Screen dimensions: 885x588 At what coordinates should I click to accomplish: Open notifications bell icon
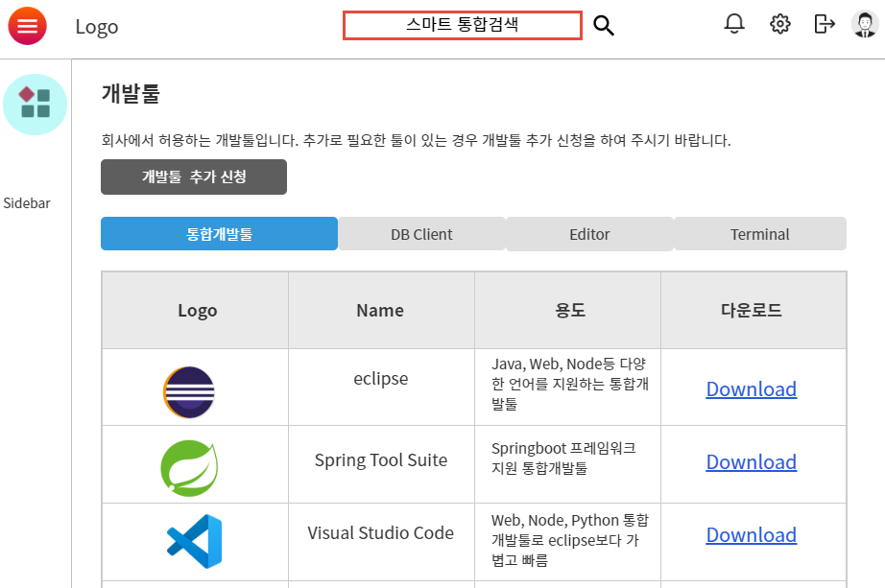coord(734,24)
